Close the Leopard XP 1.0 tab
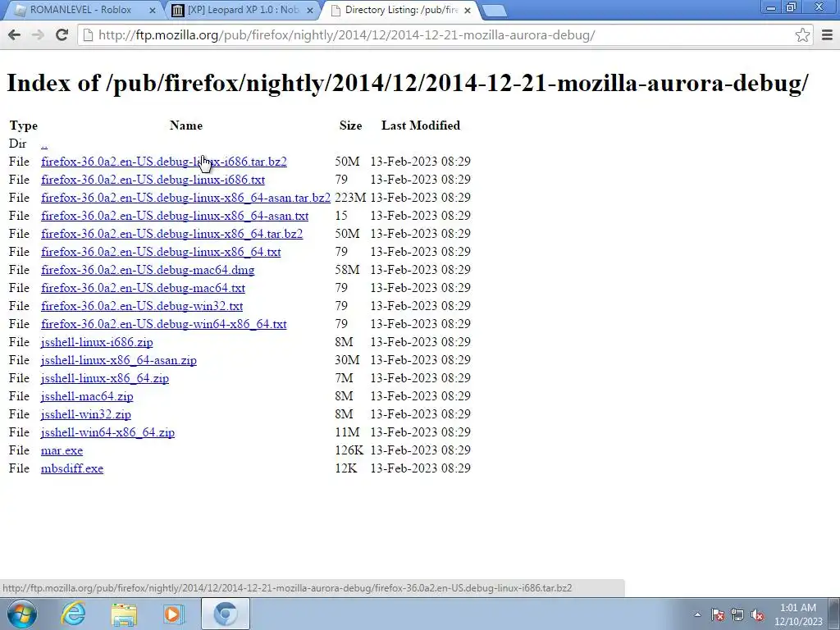The image size is (840, 630). coord(309,10)
